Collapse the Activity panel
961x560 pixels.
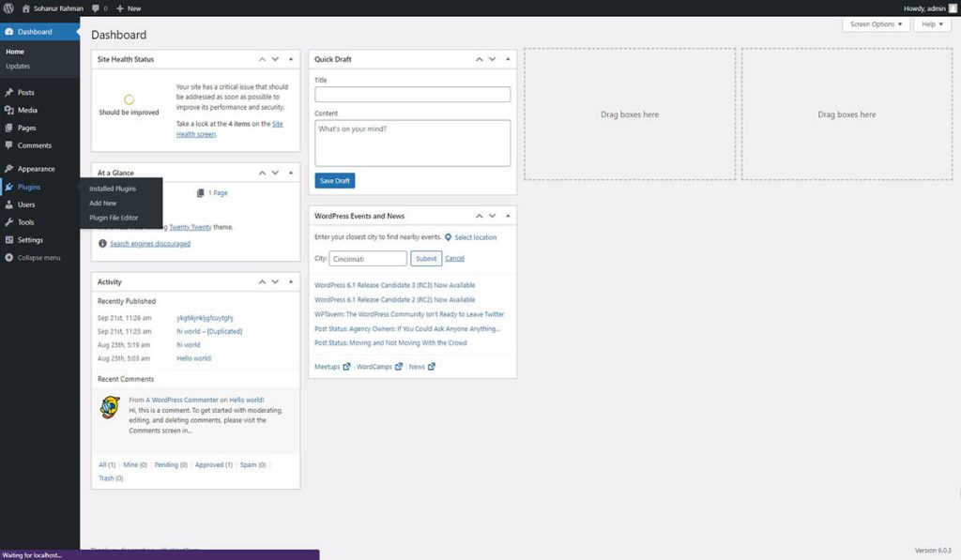[291, 281]
